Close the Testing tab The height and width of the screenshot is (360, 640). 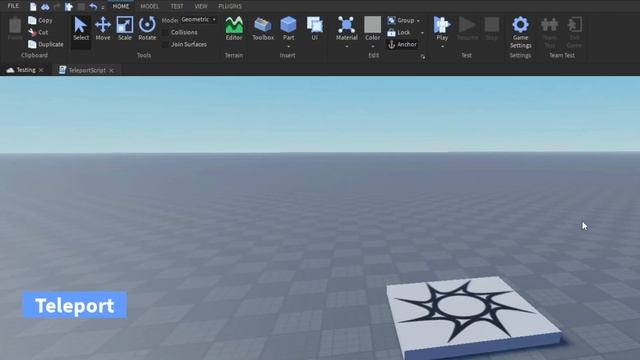(41, 70)
